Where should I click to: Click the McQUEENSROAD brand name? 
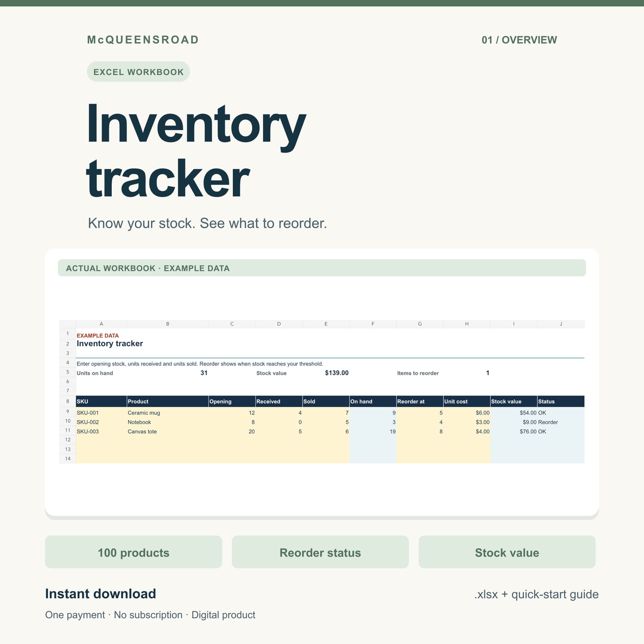click(x=143, y=40)
